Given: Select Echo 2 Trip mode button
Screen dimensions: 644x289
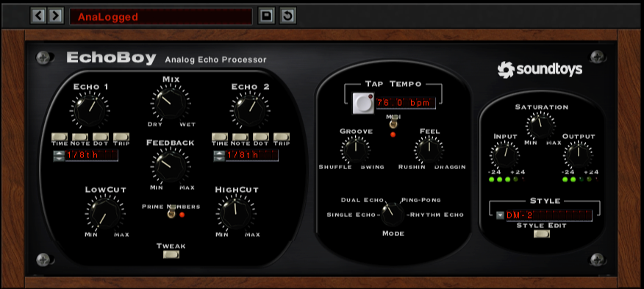Looking at the screenshot, I should coord(282,137).
